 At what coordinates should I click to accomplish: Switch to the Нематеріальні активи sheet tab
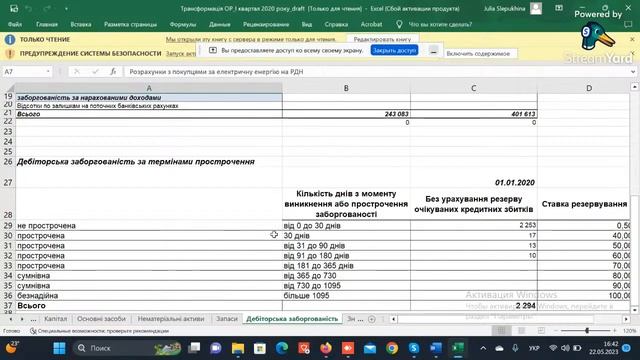171,319
